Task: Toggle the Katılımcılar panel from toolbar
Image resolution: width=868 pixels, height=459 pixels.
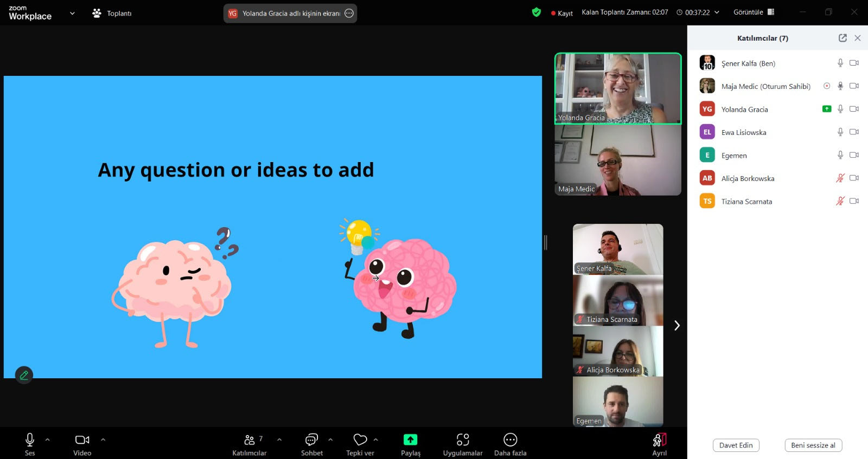Action: [250, 439]
